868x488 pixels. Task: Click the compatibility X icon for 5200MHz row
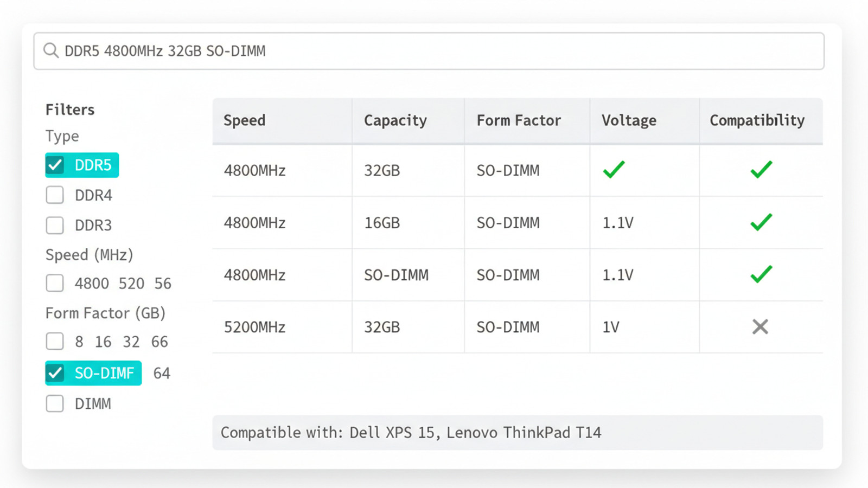760,326
